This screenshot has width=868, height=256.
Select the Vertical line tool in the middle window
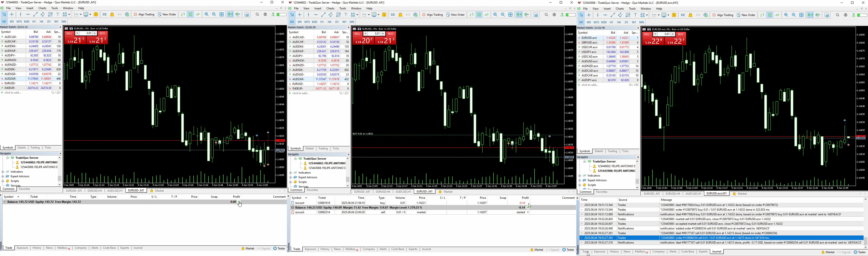(308, 15)
